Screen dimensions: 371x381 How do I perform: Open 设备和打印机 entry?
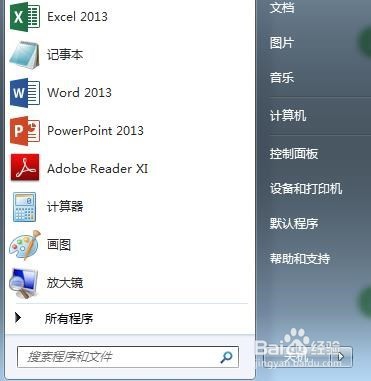[x=306, y=189]
